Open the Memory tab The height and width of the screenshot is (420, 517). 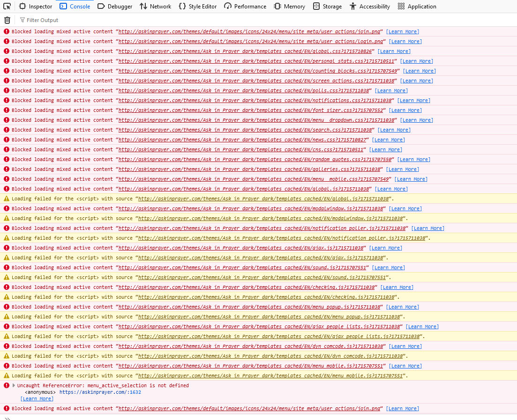pos(289,7)
